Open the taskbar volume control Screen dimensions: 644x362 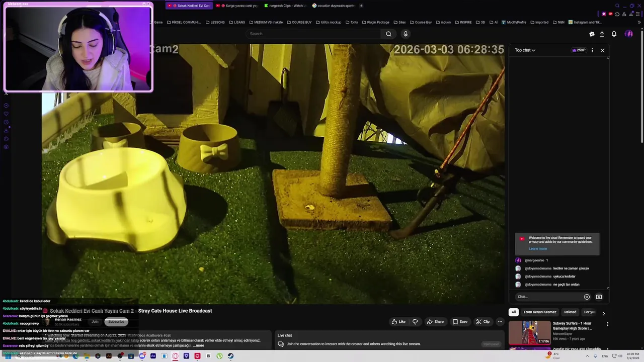coord(620,356)
